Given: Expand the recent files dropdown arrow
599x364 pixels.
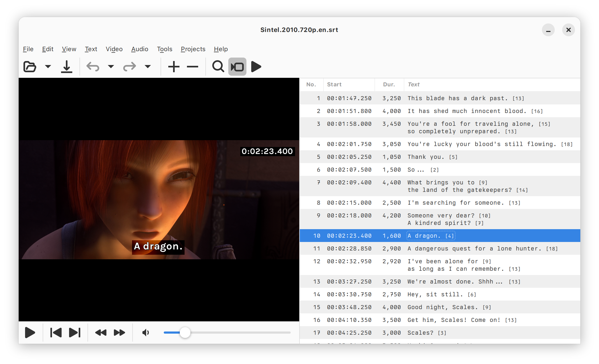Looking at the screenshot, I should click(48, 67).
